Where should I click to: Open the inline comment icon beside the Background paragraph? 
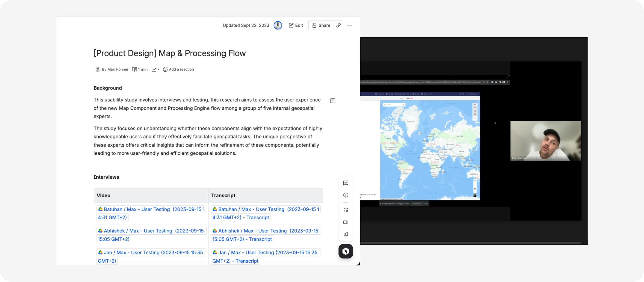click(x=333, y=101)
